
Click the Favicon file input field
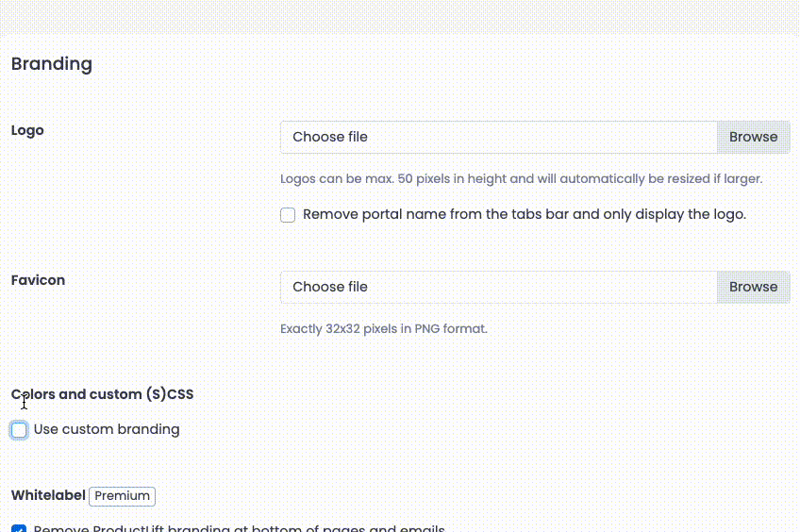click(x=498, y=287)
